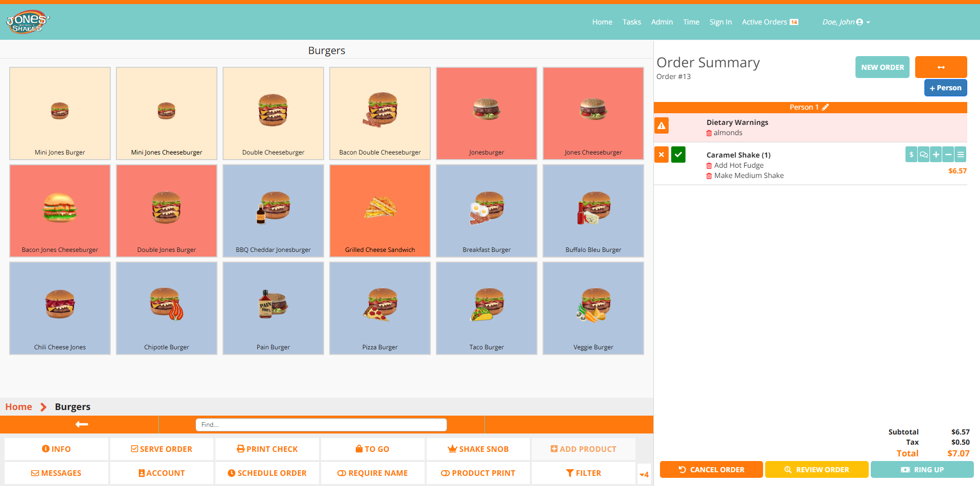Go back with the left arrow bar
Image resolution: width=980 pixels, height=486 pixels.
pos(82,424)
